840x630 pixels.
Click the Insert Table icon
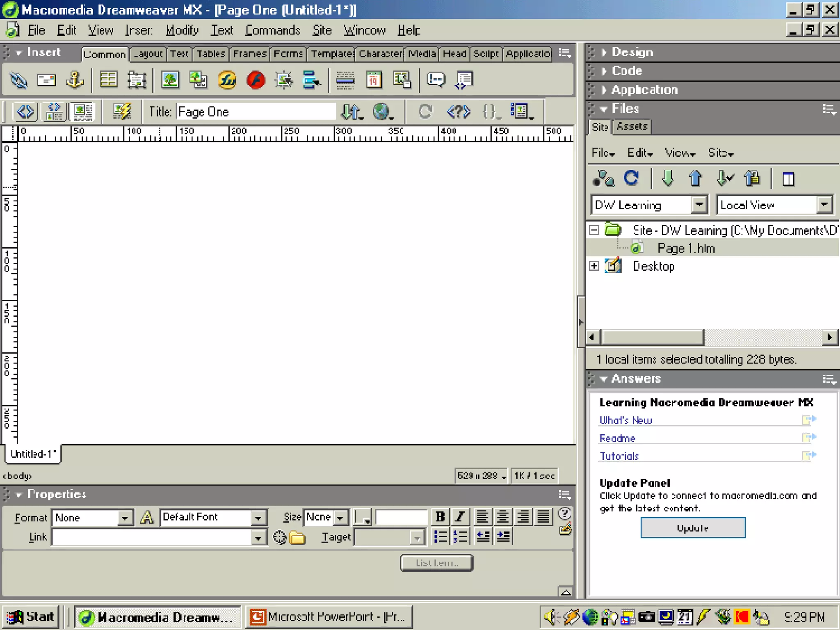coord(108,80)
